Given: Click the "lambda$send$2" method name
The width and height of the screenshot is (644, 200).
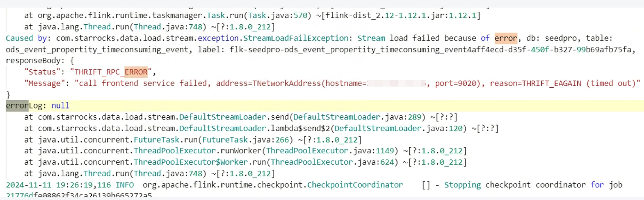Looking at the screenshot, I should point(300,129).
